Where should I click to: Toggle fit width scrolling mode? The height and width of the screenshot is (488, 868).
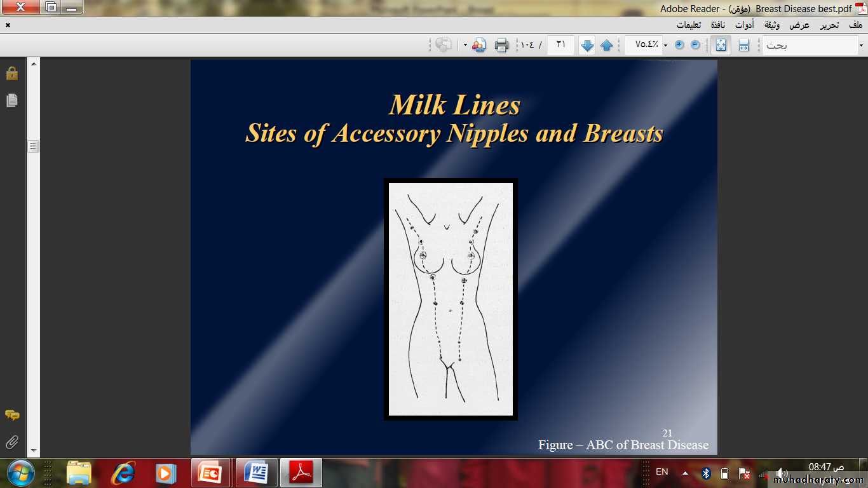(743, 45)
